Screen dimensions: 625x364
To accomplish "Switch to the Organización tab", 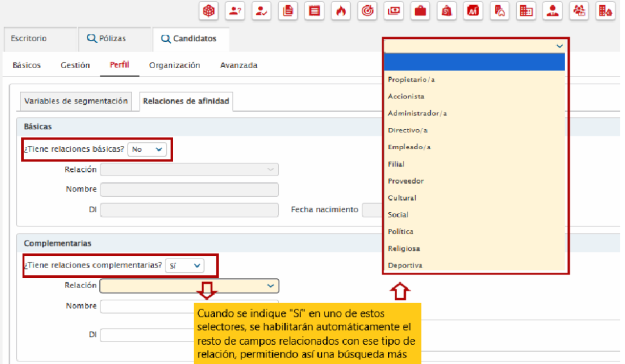I will [x=174, y=66].
